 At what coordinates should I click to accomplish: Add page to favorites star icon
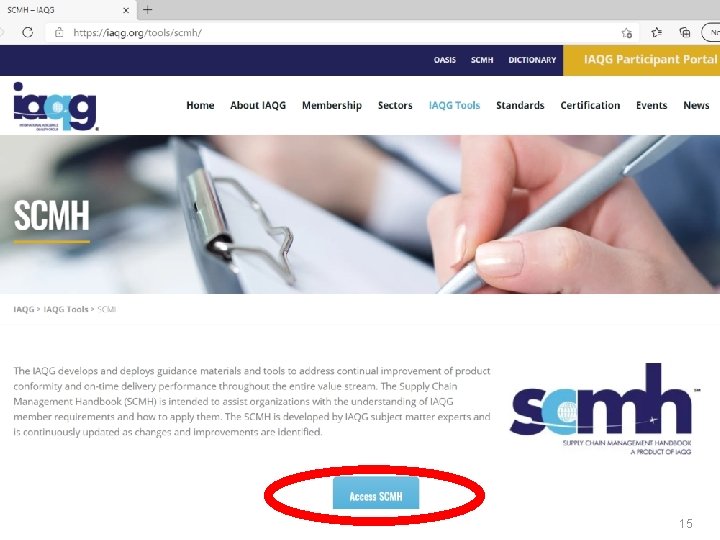[x=627, y=33]
